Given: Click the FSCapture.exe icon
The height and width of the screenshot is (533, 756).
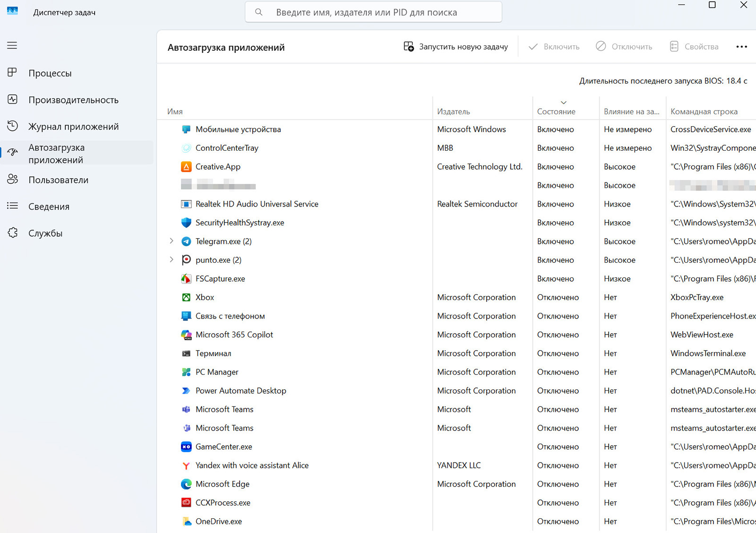Looking at the screenshot, I should (186, 279).
